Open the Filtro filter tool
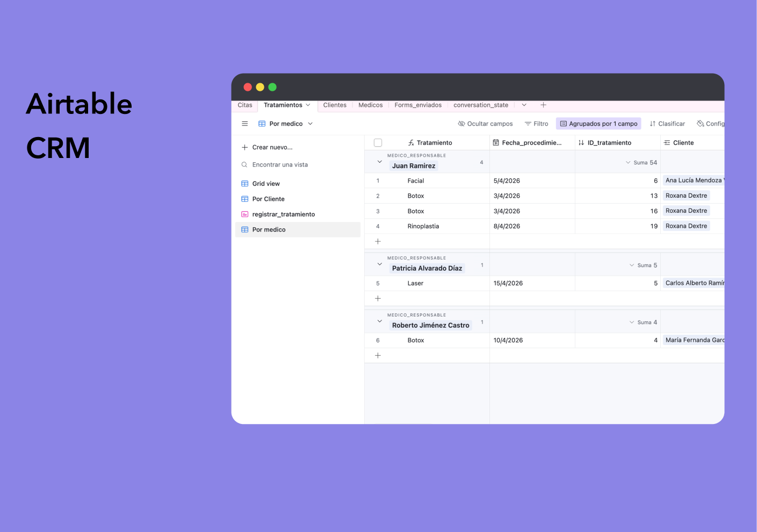 536,124
